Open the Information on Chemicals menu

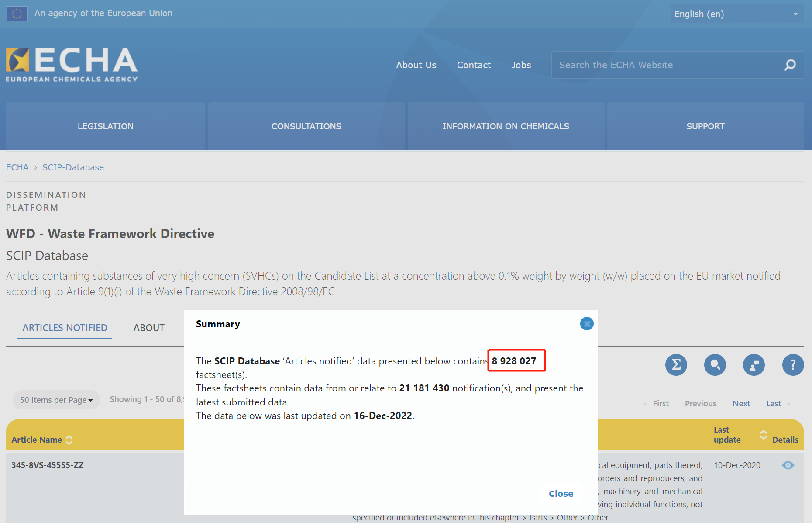pyautogui.click(x=506, y=126)
